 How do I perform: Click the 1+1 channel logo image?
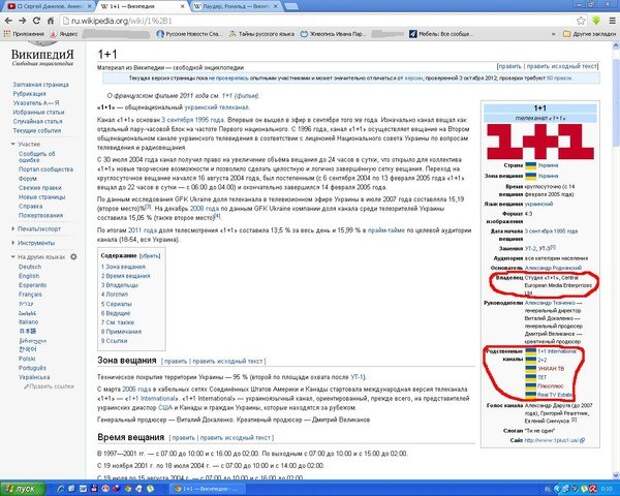tap(540, 141)
